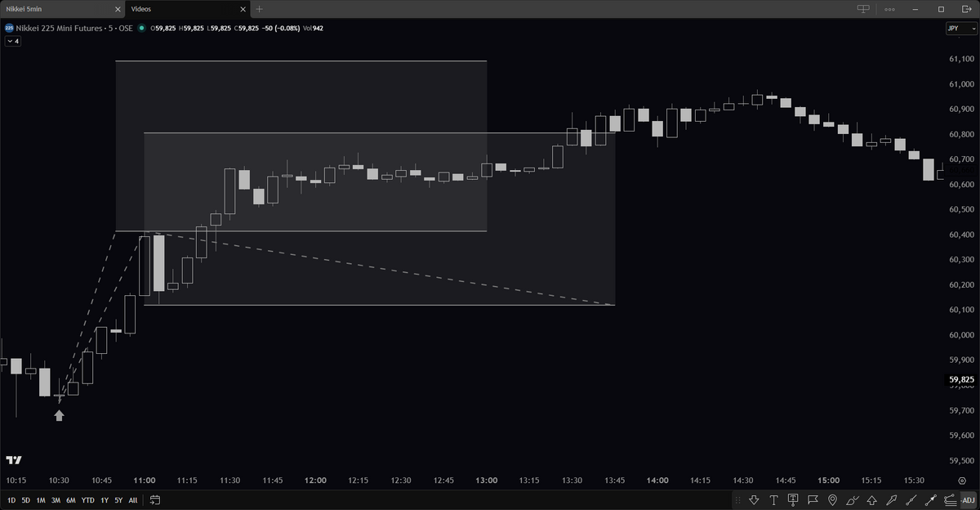Image resolution: width=980 pixels, height=510 pixels.
Task: Open chart settings gear at bottom right
Action: click(x=962, y=481)
